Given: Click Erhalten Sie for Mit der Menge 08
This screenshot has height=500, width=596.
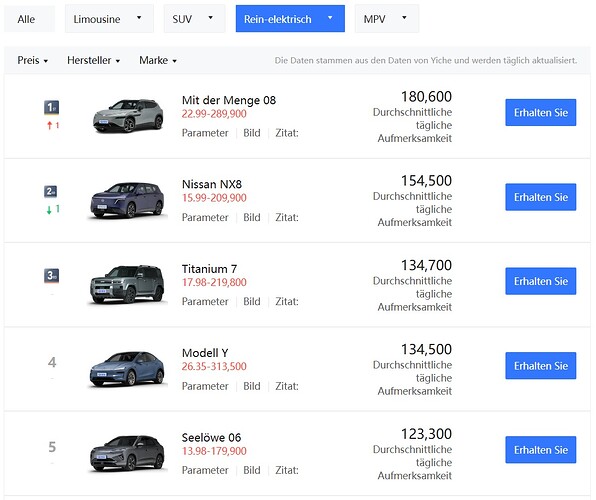Looking at the screenshot, I should (x=541, y=113).
